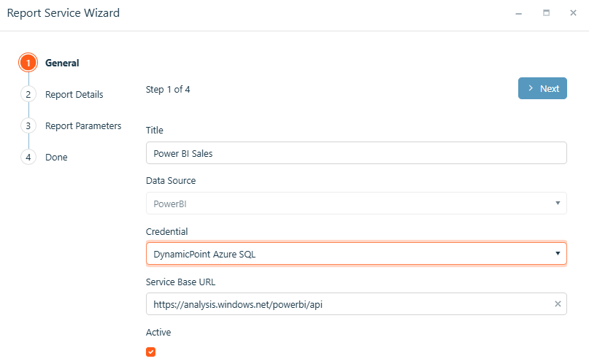589x364 pixels.
Task: Click the Step 1 of 4 text
Action: 168,89
